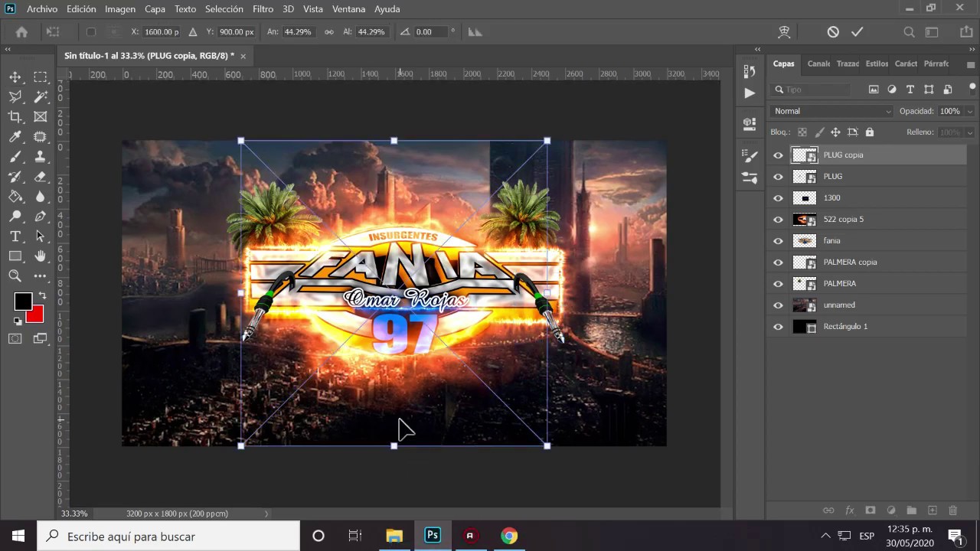The width and height of the screenshot is (980, 551).
Task: Click the background red color swatch
Action: 37,316
